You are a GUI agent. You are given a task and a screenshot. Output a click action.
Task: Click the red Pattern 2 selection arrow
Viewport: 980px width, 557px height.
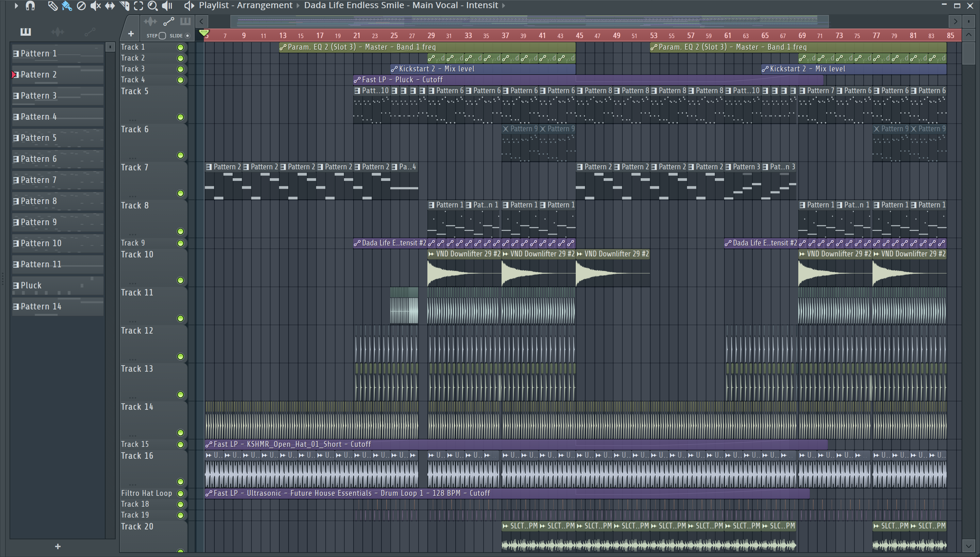coord(14,74)
